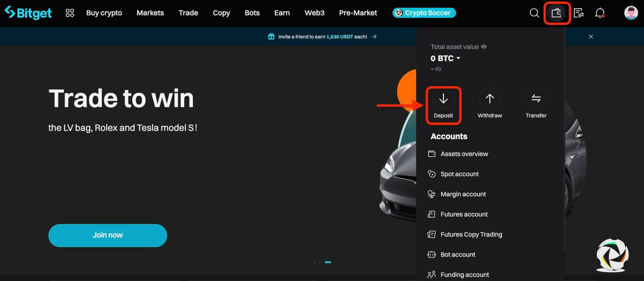Click the Deposit arrow icon
The height and width of the screenshot is (281, 644).
(x=443, y=99)
